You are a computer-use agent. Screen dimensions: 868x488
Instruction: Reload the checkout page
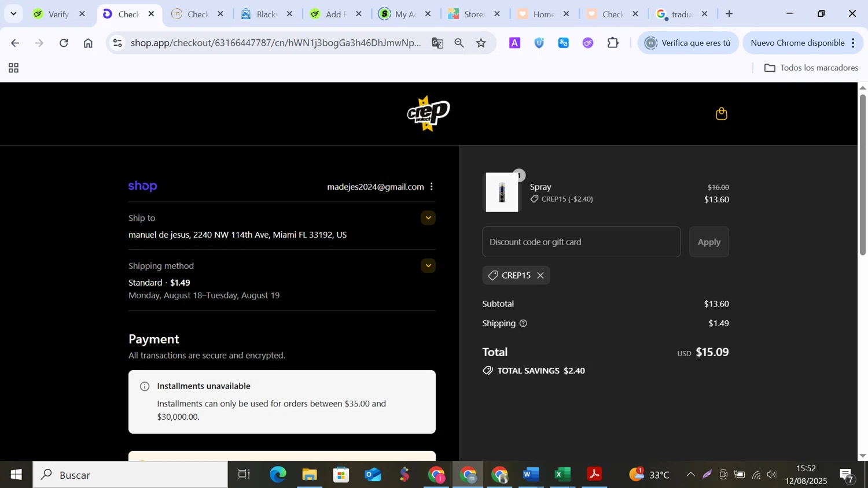coord(64,43)
